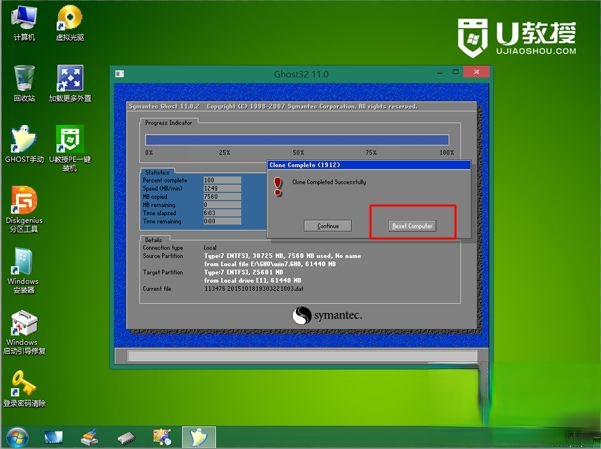This screenshot has height=449, width=601.
Task: Click the Time elapsed value 6:03
Action: [222, 213]
